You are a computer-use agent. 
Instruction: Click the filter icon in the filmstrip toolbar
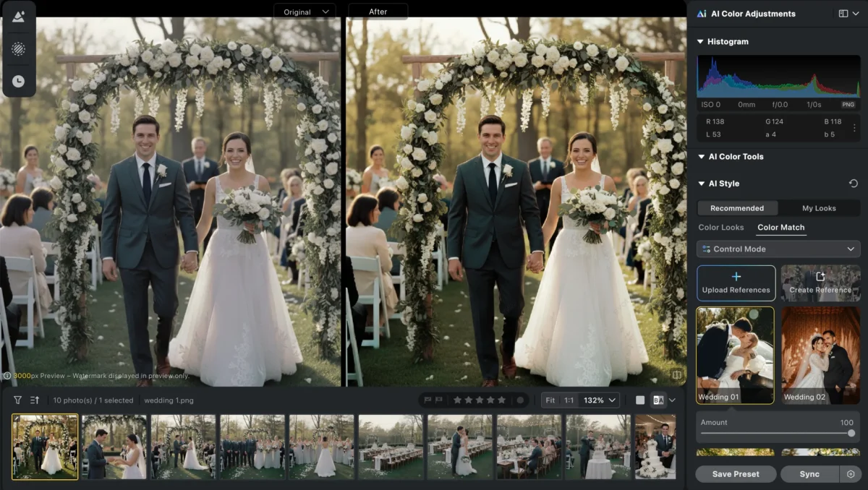coord(16,400)
